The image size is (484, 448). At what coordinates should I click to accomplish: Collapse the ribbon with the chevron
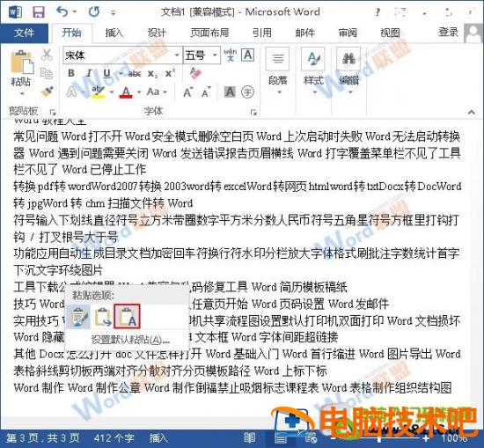(x=471, y=112)
